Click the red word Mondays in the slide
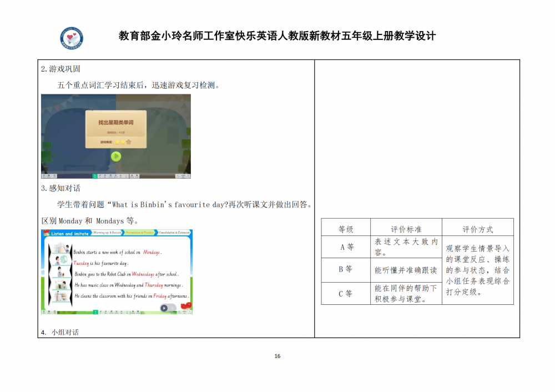555x392 pixels. pos(152,252)
